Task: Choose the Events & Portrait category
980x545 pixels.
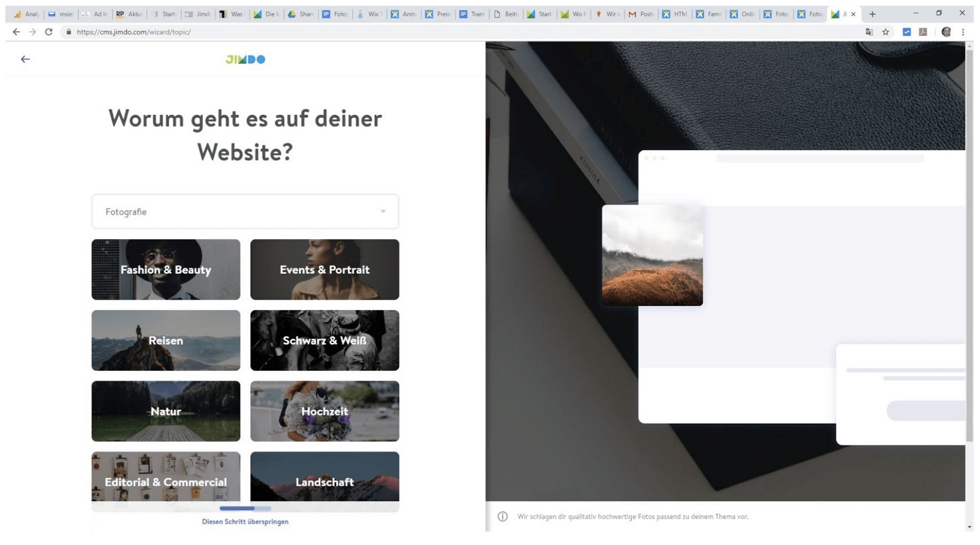Action: click(325, 270)
